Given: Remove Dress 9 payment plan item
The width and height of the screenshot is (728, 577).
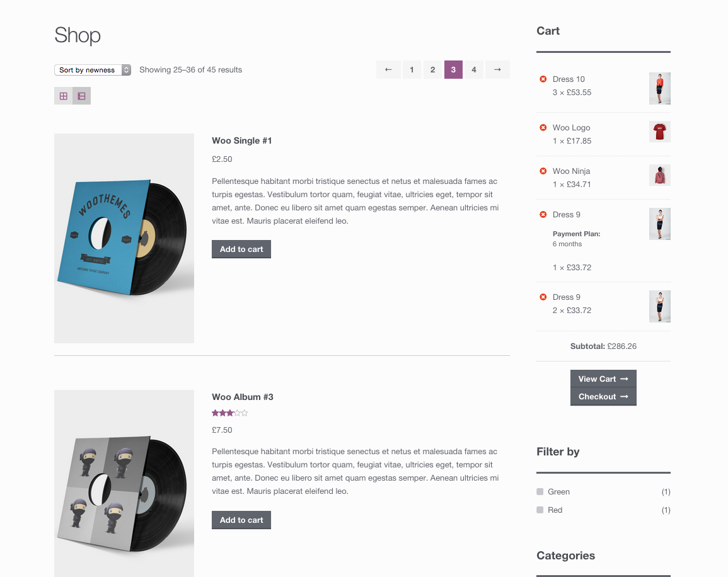Looking at the screenshot, I should tap(543, 214).
